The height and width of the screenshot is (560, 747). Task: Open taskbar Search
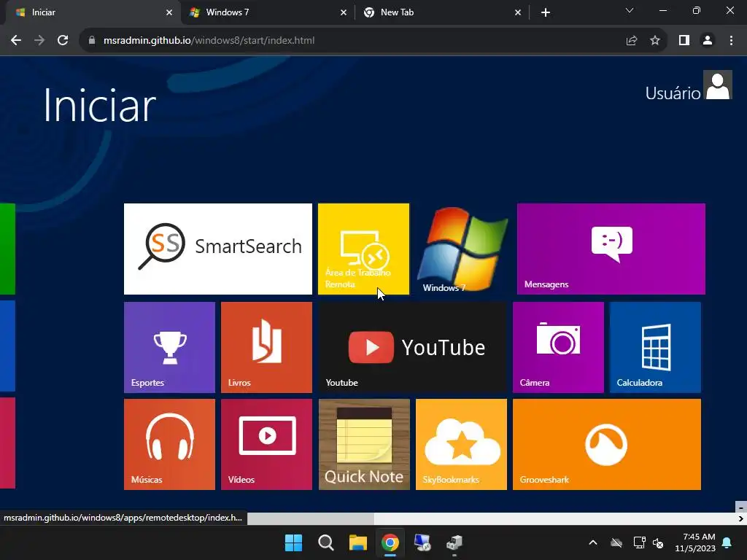tap(326, 542)
